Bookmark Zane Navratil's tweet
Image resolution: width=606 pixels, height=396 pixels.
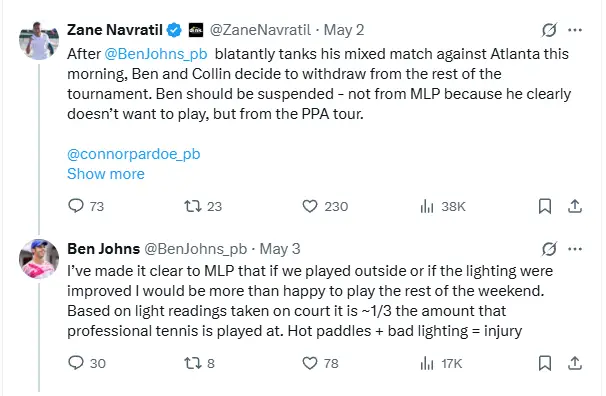(545, 206)
